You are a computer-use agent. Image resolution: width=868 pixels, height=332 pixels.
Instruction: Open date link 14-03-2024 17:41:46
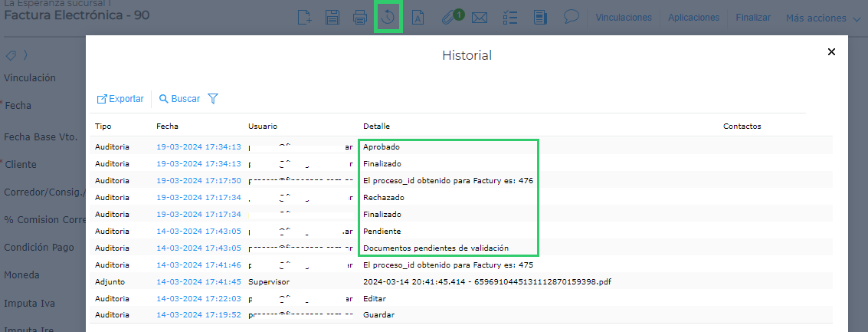198,265
